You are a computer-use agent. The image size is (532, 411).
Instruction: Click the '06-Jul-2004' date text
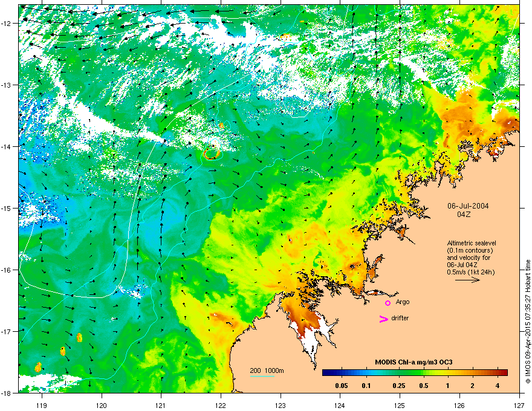468,206
